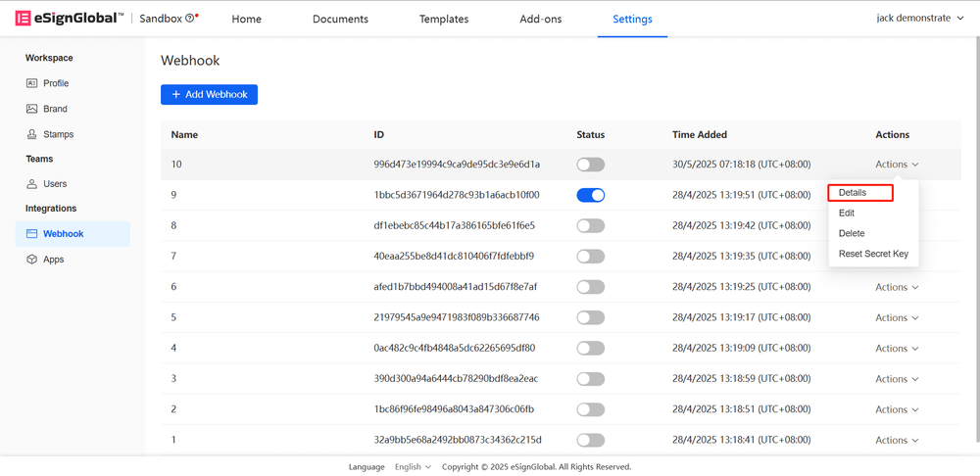
Task: Choose Details from the actions menu
Action: pos(854,193)
